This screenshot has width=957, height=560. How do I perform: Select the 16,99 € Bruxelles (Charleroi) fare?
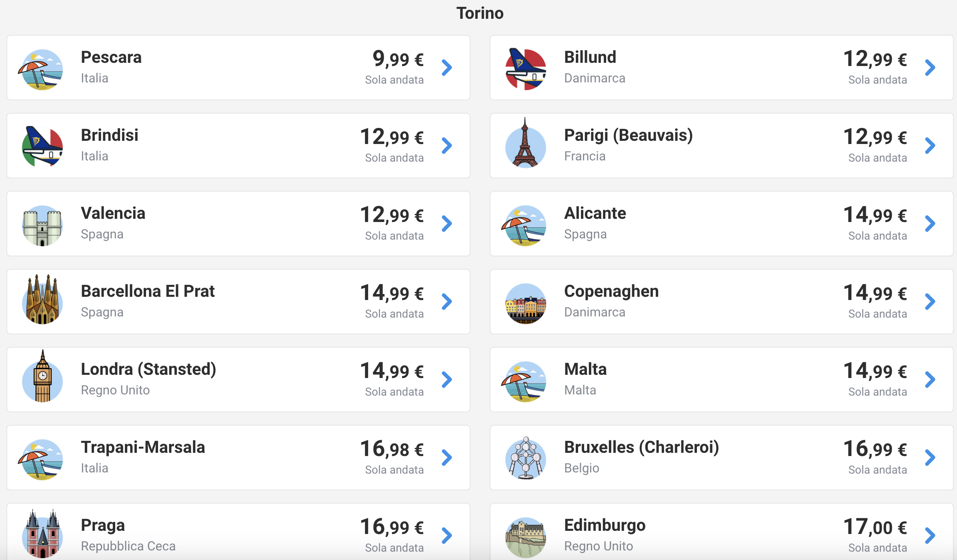tap(875, 449)
